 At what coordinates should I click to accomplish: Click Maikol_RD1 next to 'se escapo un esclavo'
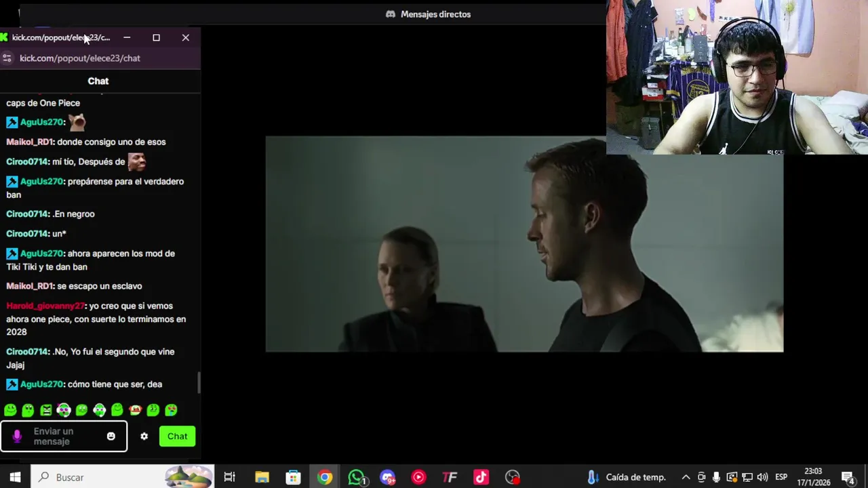[x=29, y=286]
